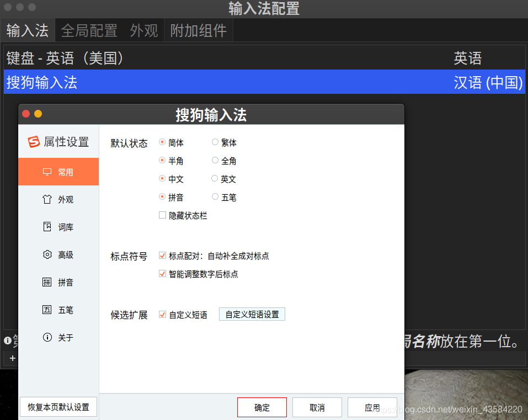This screenshot has width=528, height=420.
Task: Select the 中文 radio button
Action: tap(162, 178)
